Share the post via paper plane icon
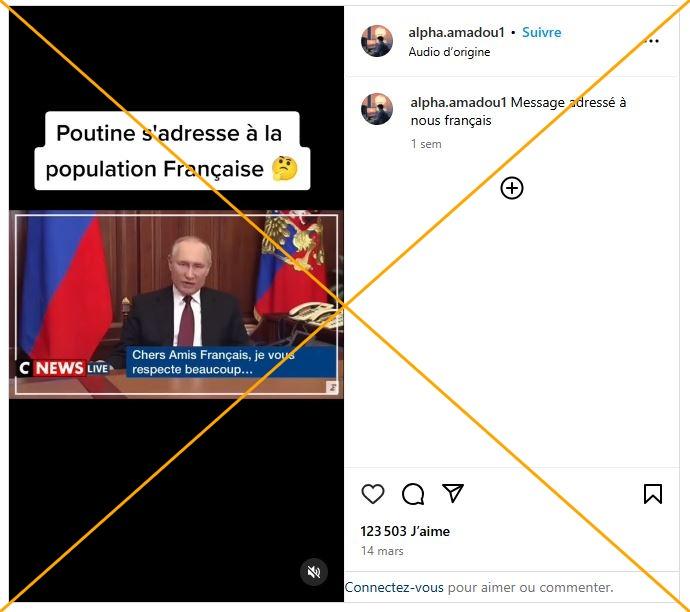 453,493
